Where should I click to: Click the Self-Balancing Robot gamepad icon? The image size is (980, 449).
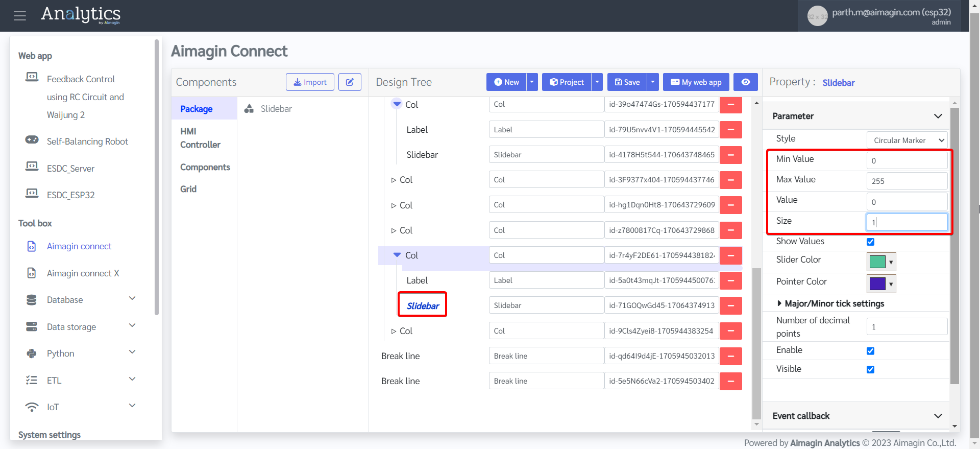[32, 140]
